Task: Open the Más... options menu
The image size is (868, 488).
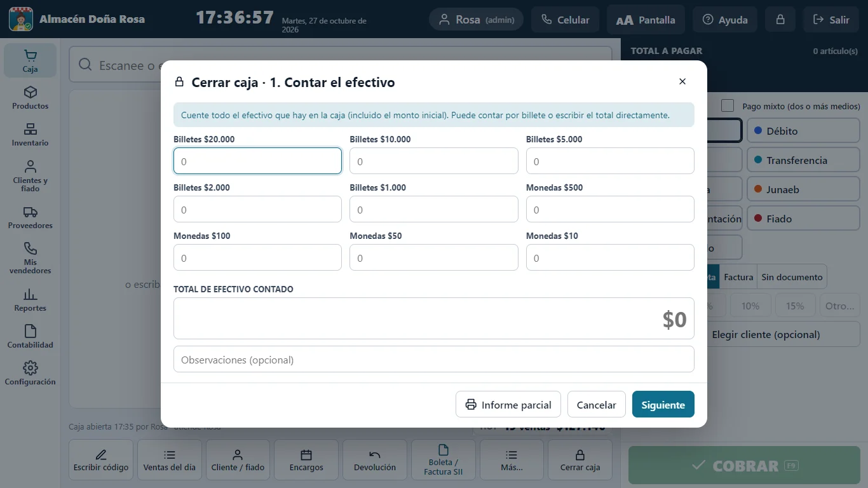Action: click(x=512, y=459)
